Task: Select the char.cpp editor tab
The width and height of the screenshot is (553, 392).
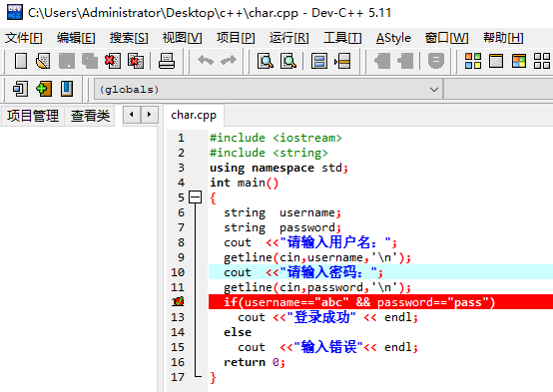Action: (x=194, y=115)
